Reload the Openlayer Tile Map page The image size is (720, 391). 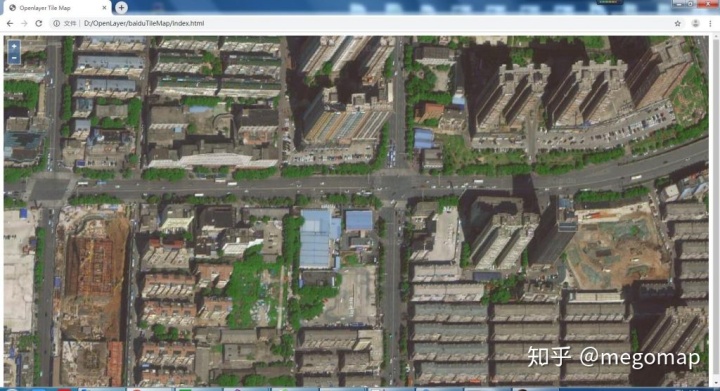pos(39,23)
